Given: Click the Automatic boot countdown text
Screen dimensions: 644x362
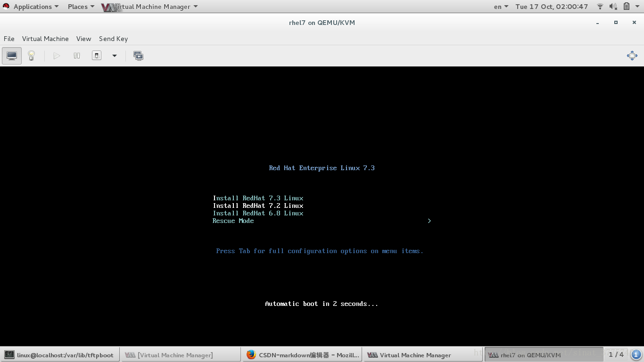Looking at the screenshot, I should 322,304.
